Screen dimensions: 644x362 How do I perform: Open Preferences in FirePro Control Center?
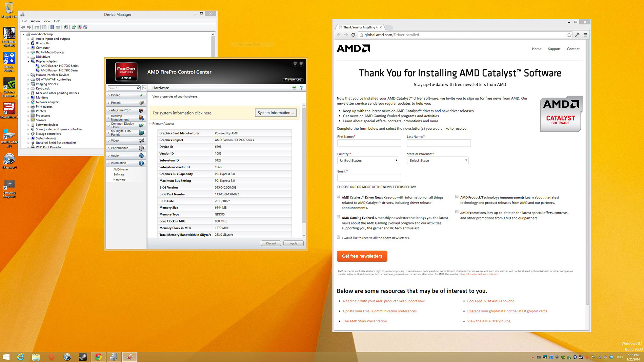(x=293, y=79)
